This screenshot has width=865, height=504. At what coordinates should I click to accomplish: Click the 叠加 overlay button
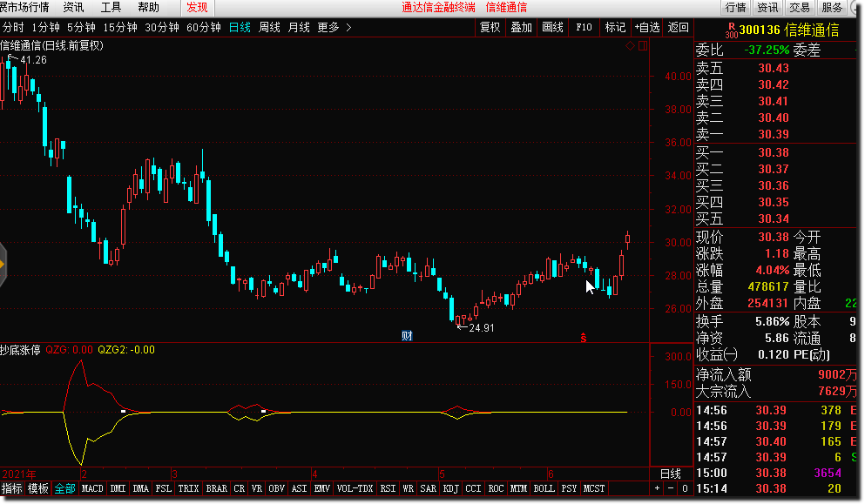click(x=521, y=27)
